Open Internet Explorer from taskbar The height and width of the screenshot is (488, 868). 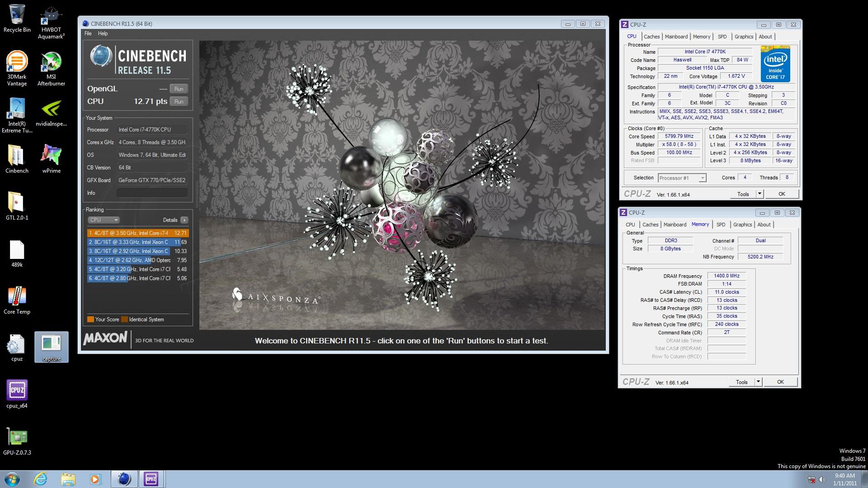click(40, 479)
